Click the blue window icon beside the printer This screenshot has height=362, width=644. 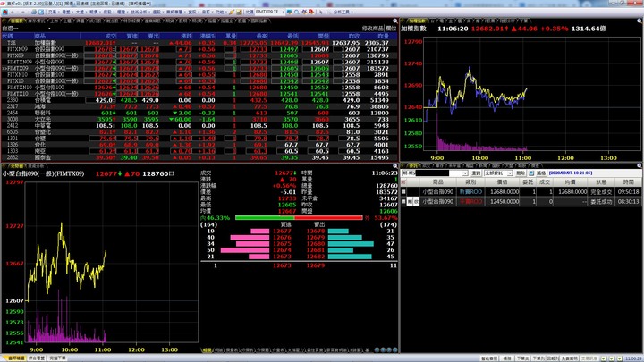tap(41, 13)
